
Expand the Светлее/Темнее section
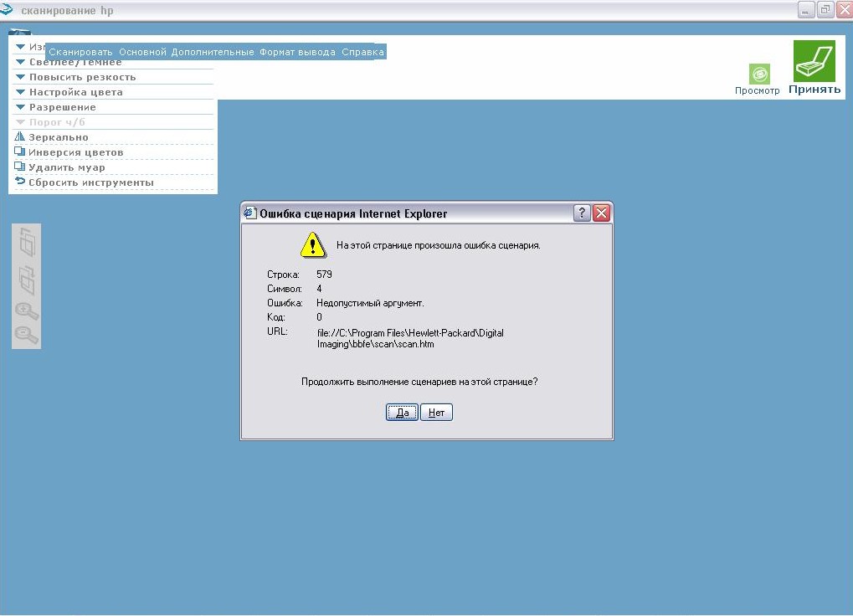[113, 63]
